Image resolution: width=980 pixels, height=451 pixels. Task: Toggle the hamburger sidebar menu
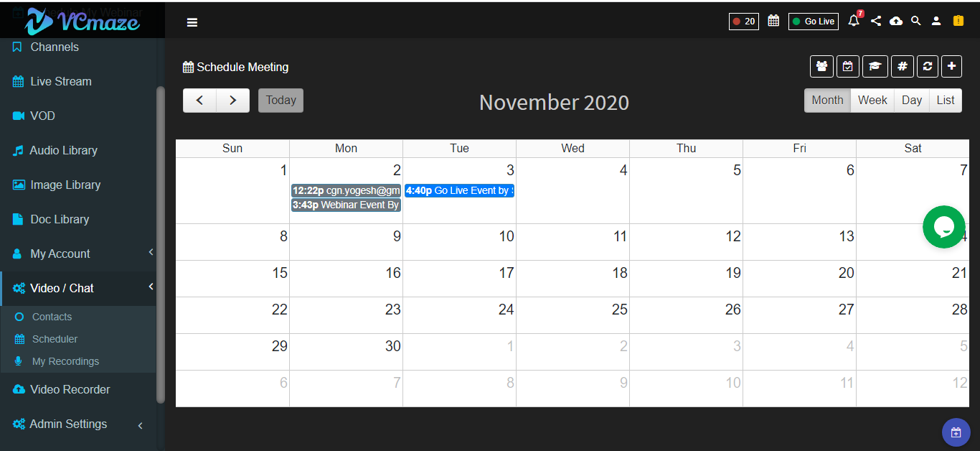(x=192, y=22)
